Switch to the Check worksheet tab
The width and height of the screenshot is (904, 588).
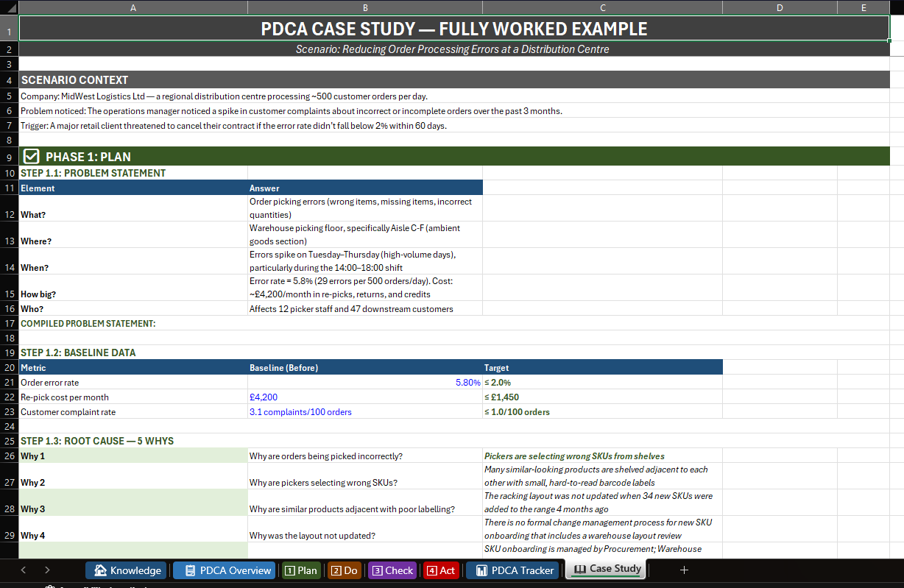click(392, 570)
